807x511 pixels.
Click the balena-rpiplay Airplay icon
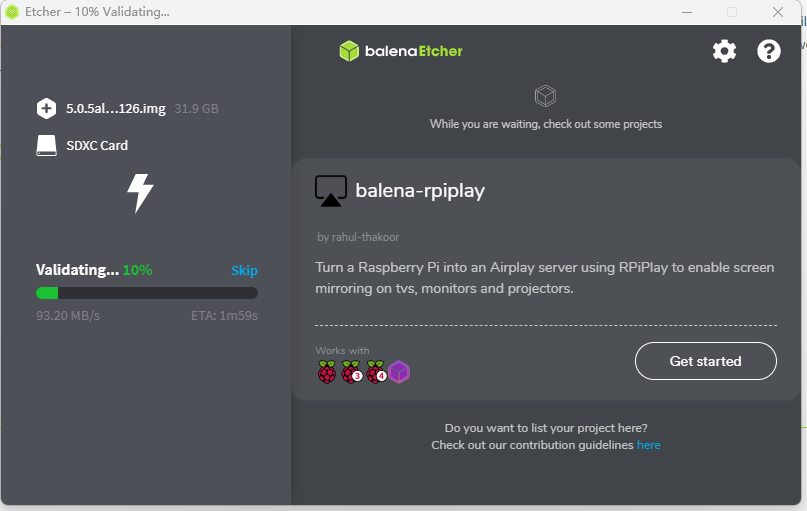coord(331,191)
